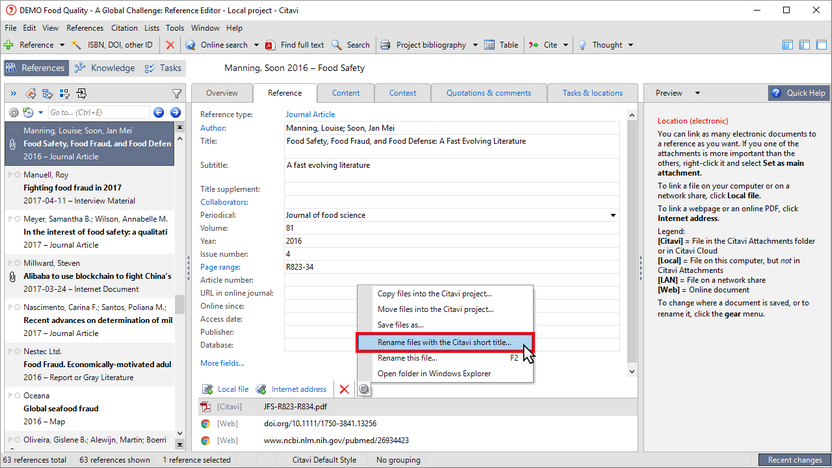
Task: Click the red X delete icon in top toolbar
Action: pos(170,45)
